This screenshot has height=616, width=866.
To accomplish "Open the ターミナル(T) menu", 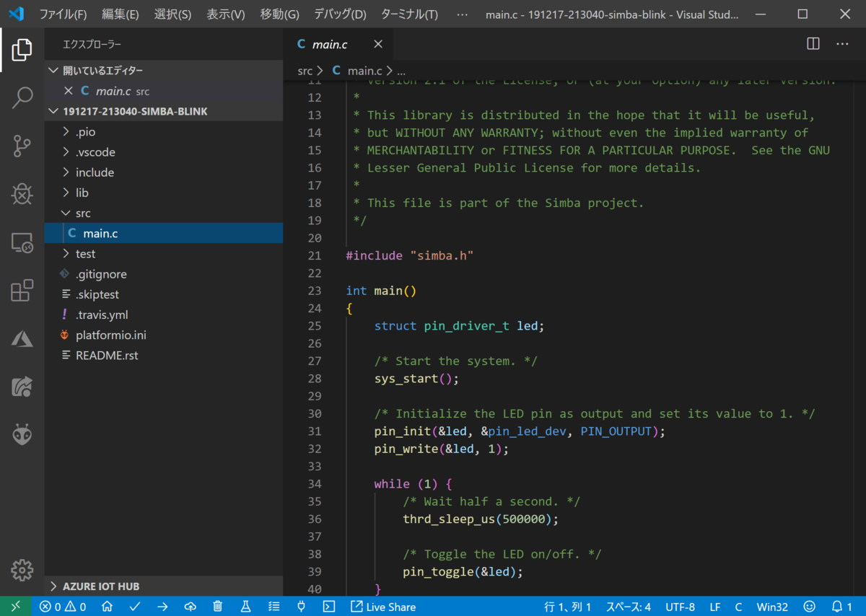I will (x=409, y=14).
